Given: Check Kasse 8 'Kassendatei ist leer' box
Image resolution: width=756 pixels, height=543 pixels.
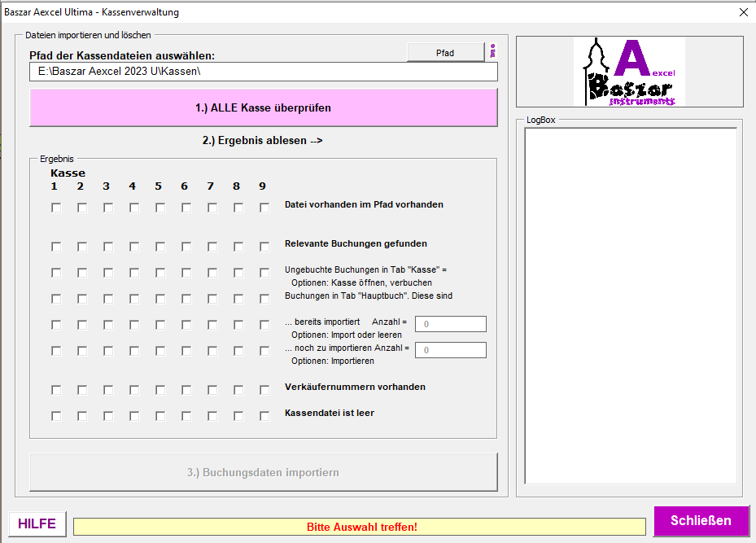Looking at the screenshot, I should [238, 416].
